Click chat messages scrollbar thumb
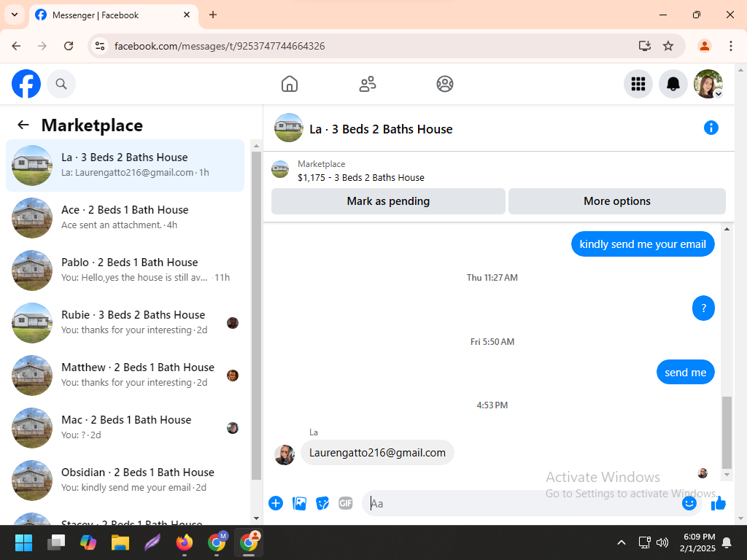Viewport: 747px width, 560px height. coord(727,432)
